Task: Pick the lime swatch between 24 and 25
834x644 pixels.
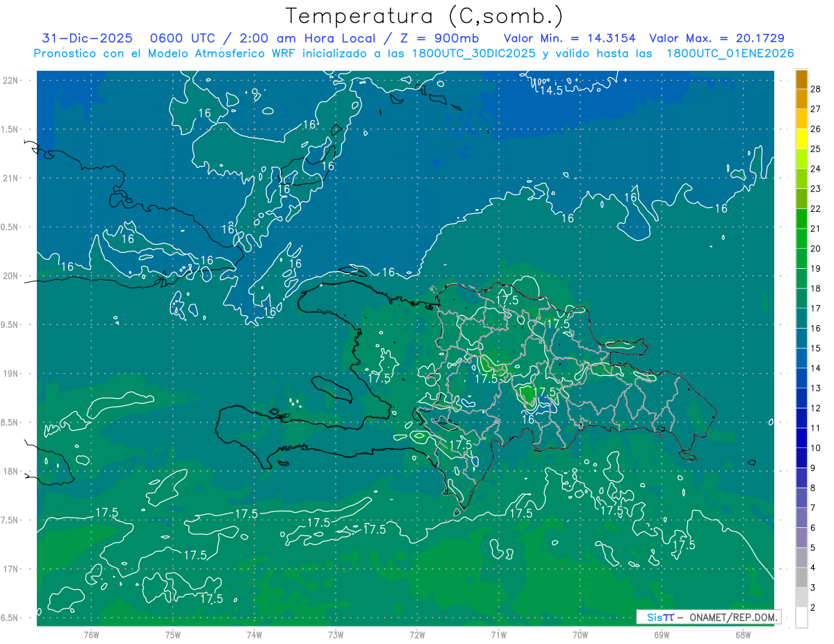Action: 801,158
